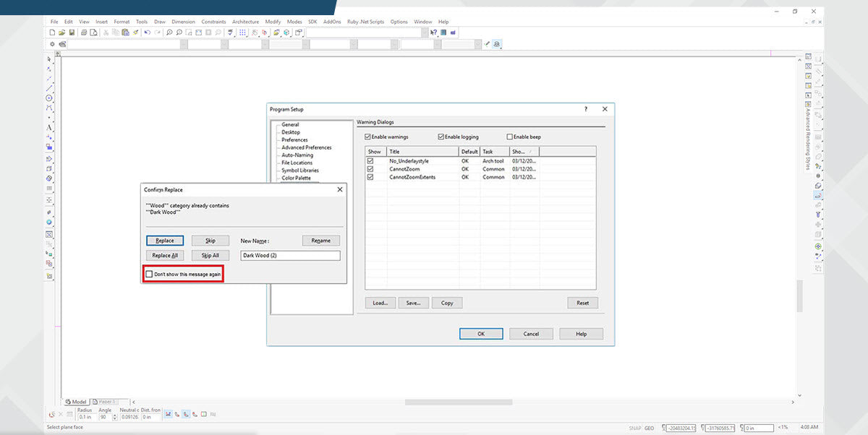
Task: Click the horizontal scrollbar below canvas
Action: click(458, 402)
